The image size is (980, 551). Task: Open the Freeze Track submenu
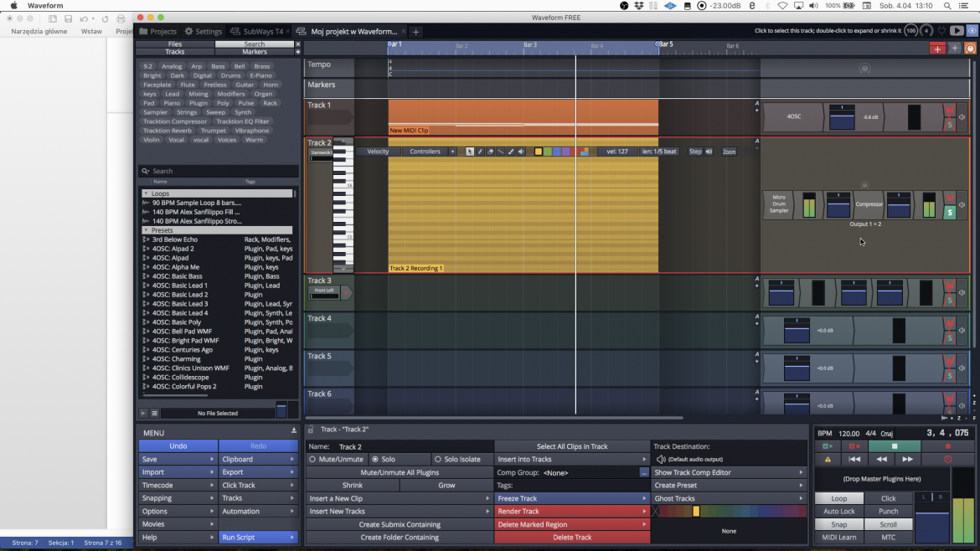[x=572, y=498]
